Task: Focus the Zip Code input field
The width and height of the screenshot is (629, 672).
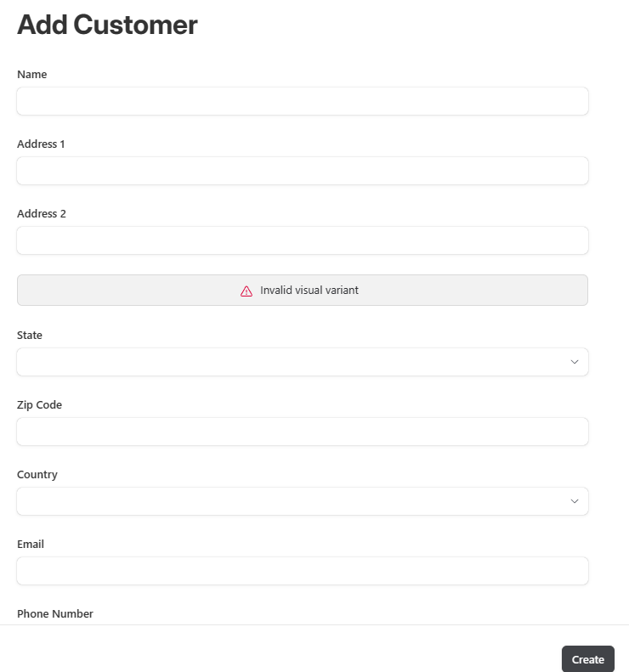Action: 303,432
